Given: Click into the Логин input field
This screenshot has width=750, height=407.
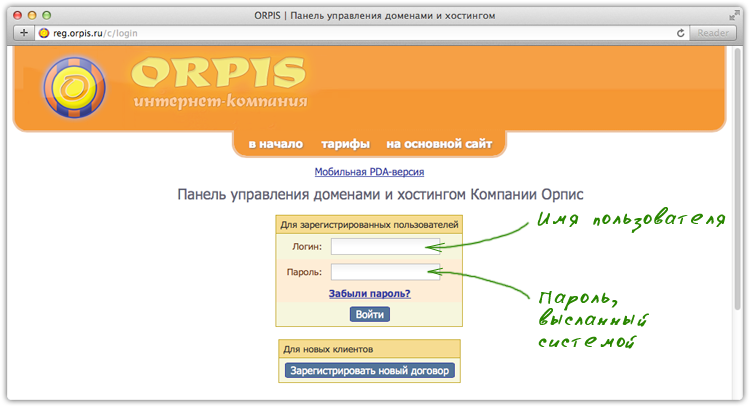Looking at the screenshot, I should click(x=386, y=247).
